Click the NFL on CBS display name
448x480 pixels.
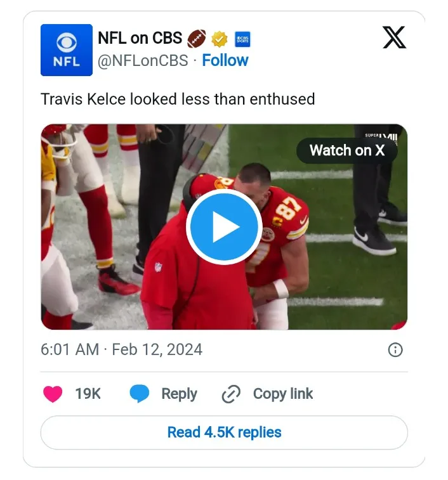click(140, 38)
